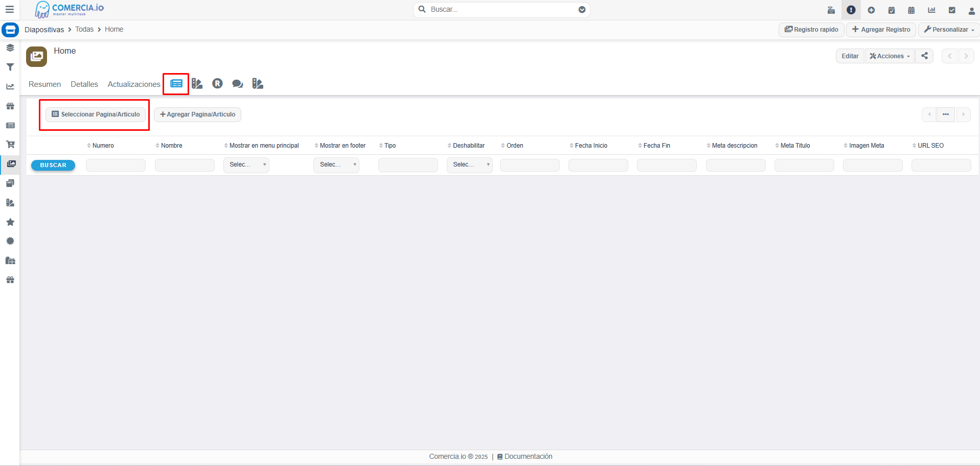Open the calendar grid icon
The image size is (980, 466).
tap(911, 10)
